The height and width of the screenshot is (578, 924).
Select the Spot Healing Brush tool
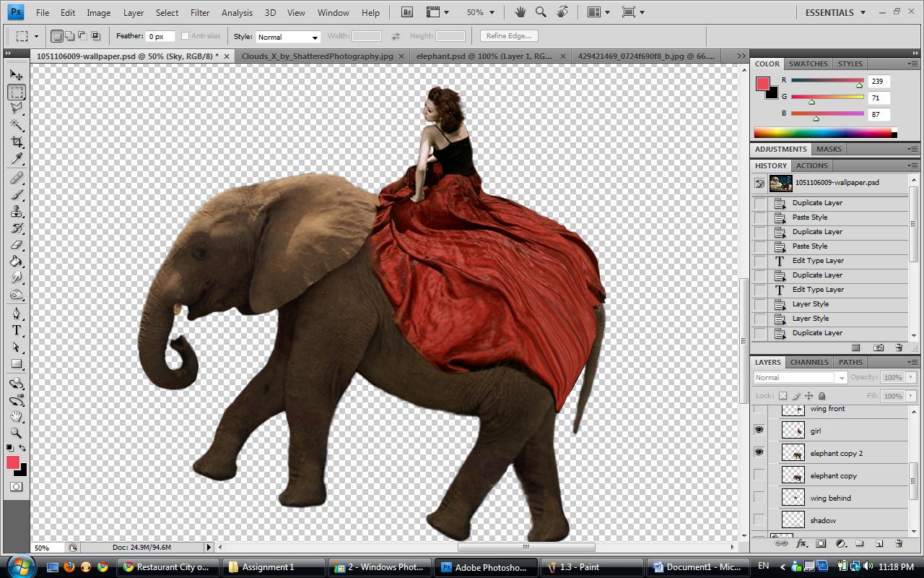[17, 178]
